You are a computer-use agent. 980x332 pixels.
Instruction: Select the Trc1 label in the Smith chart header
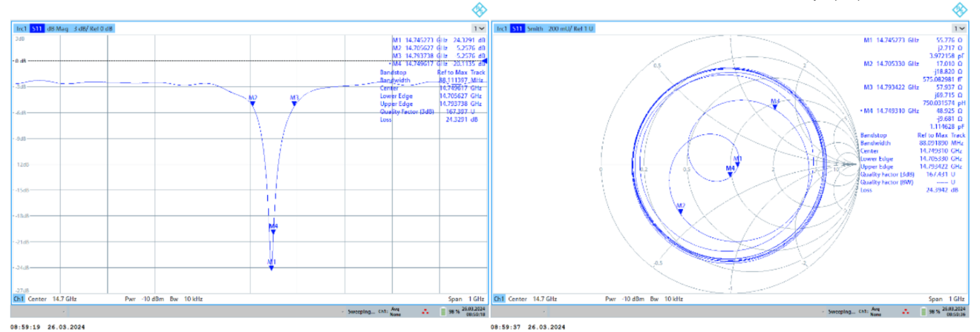pos(501,28)
